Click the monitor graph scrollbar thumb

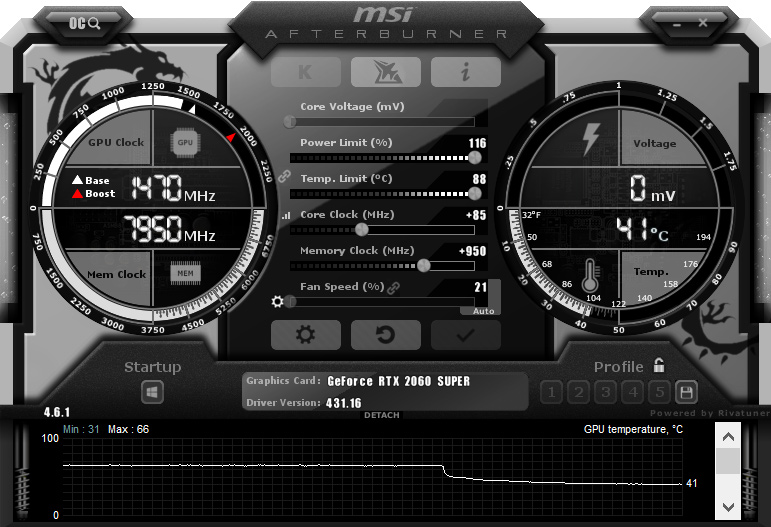click(728, 461)
